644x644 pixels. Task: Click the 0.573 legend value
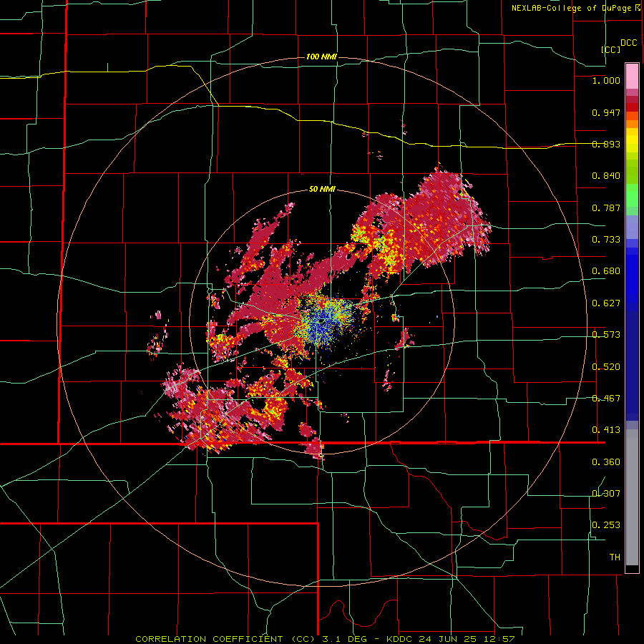(606, 335)
